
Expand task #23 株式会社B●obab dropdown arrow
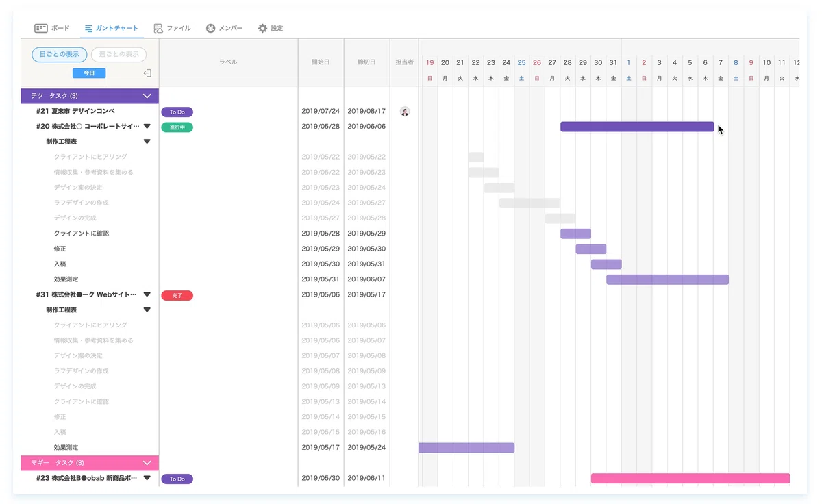(147, 479)
